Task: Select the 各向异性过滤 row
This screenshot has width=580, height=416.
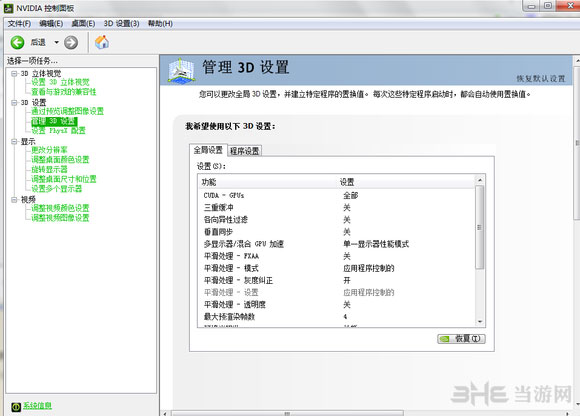Action: click(x=337, y=220)
